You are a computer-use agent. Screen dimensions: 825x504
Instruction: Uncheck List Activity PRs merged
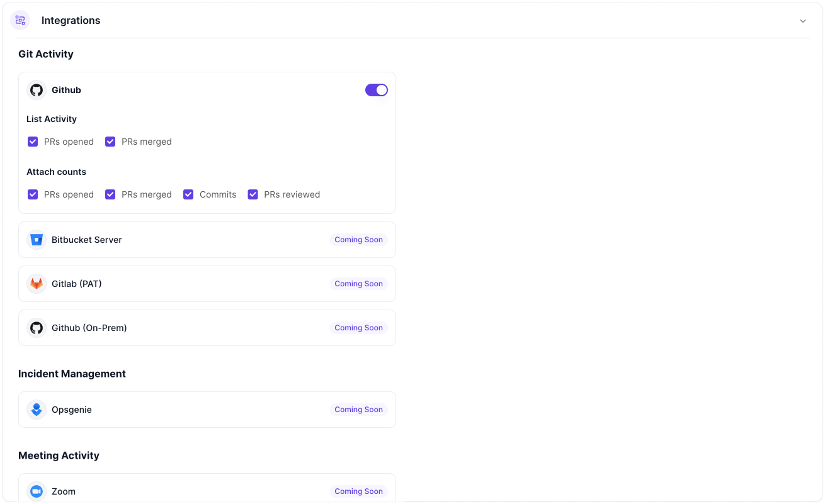tap(110, 142)
